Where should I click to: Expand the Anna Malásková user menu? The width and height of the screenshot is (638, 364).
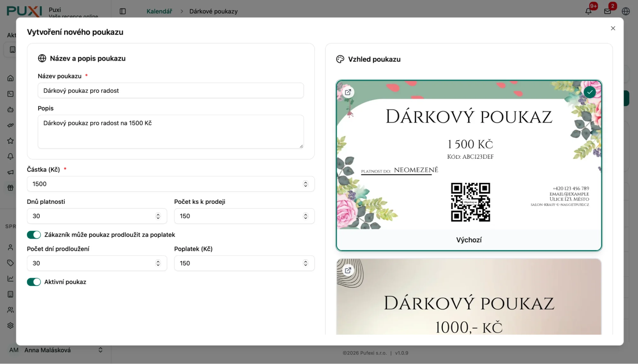100,350
